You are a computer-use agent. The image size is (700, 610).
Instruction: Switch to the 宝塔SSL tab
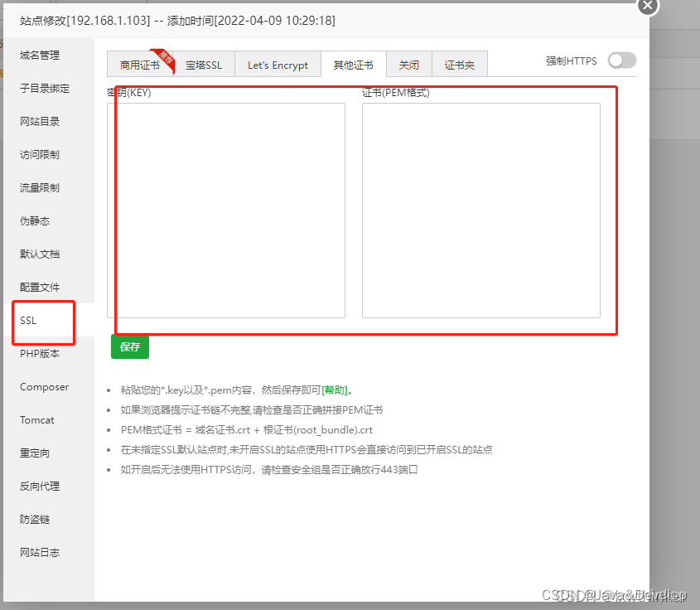[204, 65]
